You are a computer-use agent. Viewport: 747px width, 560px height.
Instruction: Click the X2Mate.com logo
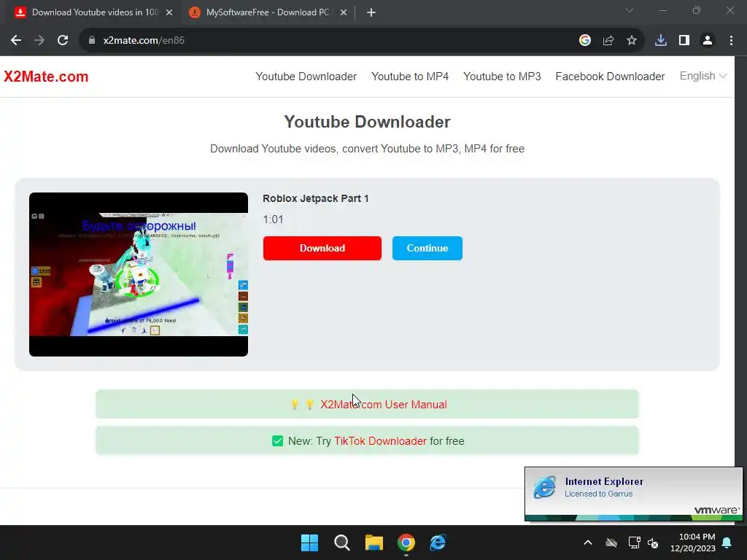pos(46,77)
